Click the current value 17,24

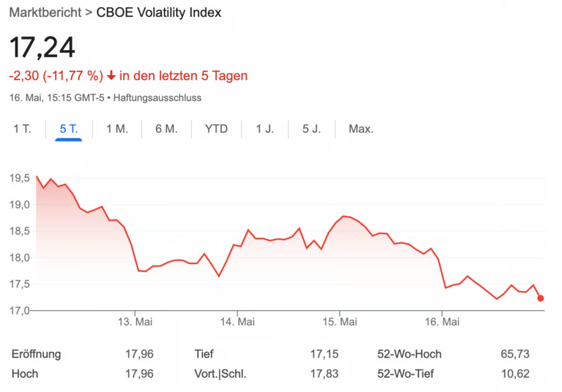point(42,48)
